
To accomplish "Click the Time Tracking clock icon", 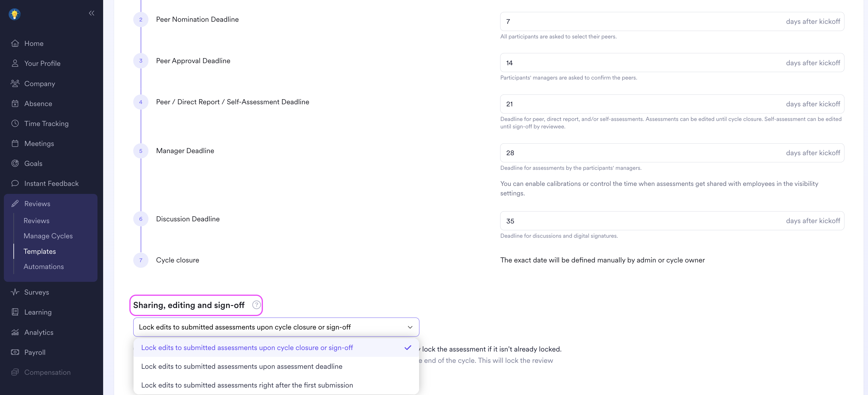I will pos(15,123).
